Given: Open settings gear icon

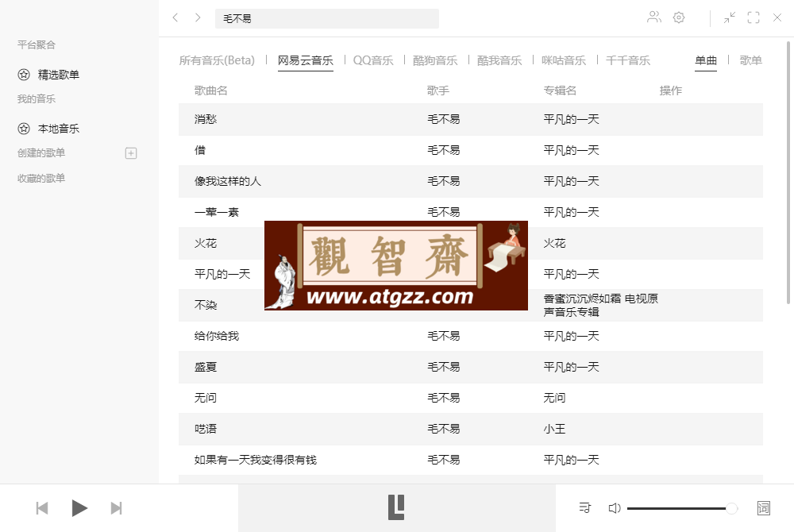Looking at the screenshot, I should coord(679,17).
